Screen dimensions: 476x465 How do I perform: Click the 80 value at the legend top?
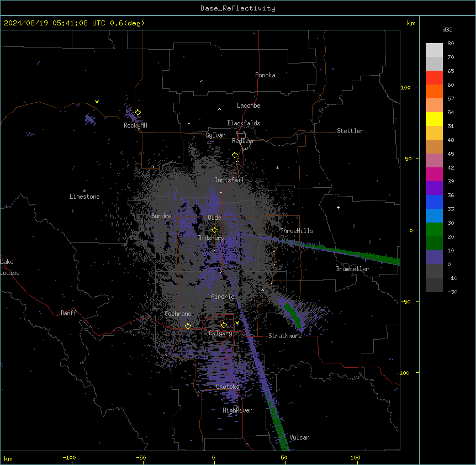(451, 44)
